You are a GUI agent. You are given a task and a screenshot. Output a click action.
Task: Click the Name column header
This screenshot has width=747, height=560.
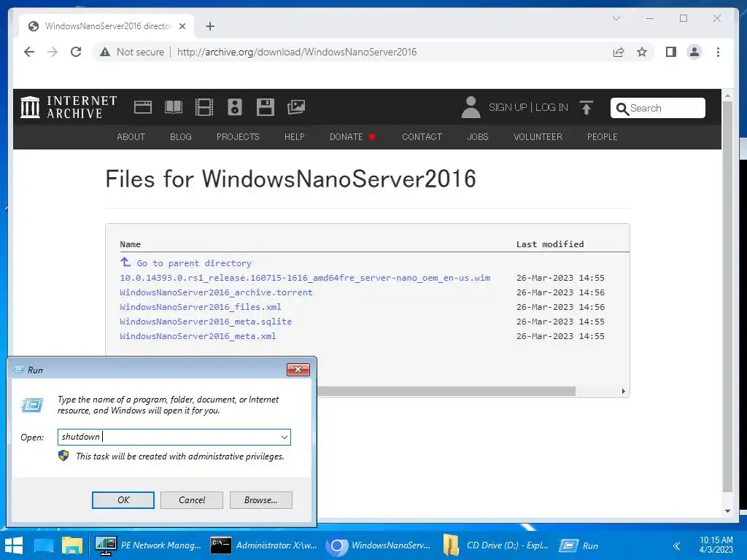tap(130, 244)
